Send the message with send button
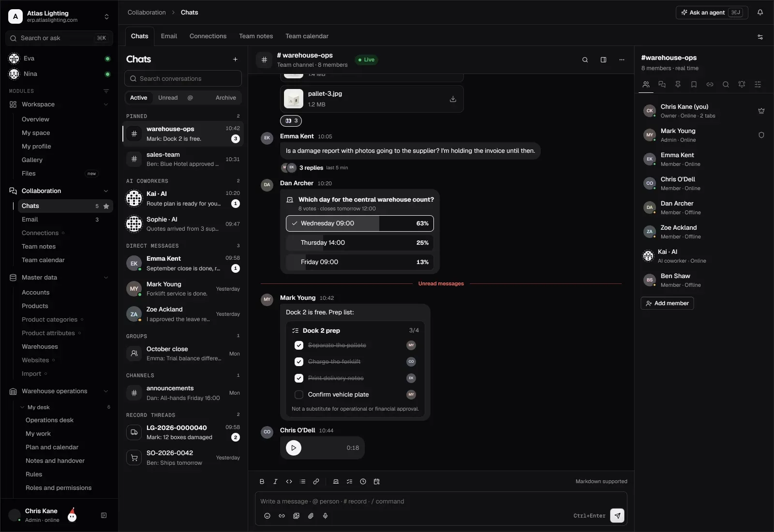This screenshot has width=774, height=532. pyautogui.click(x=617, y=516)
